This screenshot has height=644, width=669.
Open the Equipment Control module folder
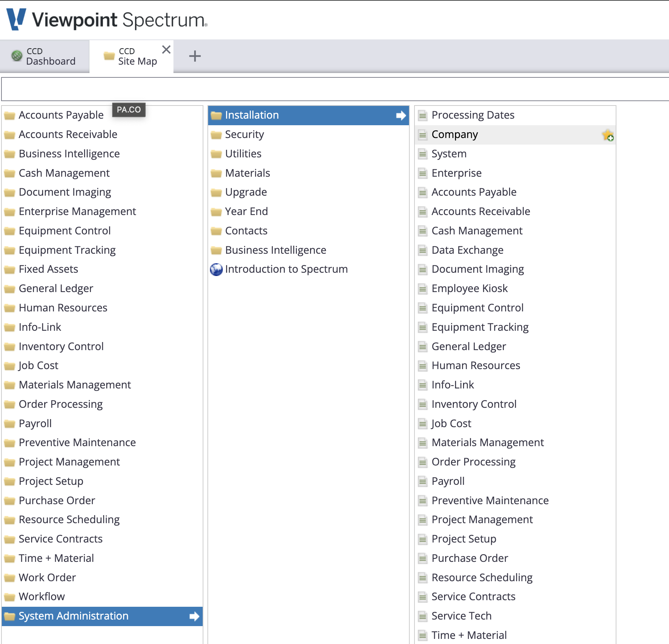pos(102,231)
